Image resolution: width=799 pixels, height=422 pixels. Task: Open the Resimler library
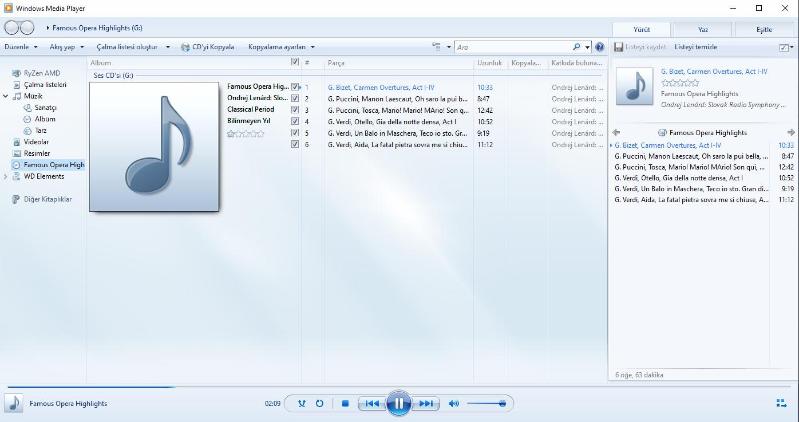[37, 153]
